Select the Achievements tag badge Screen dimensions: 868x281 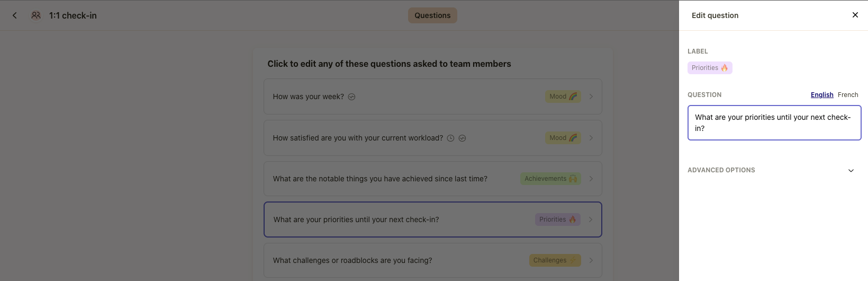[550, 179]
